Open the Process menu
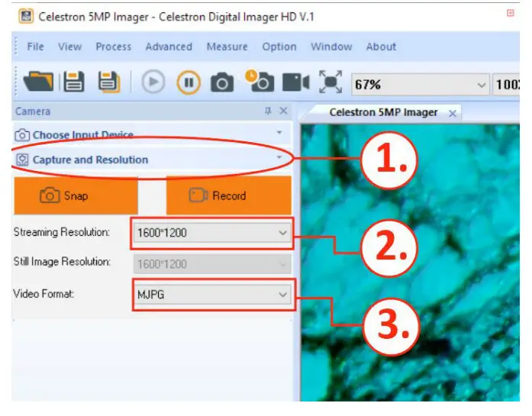 [x=113, y=47]
